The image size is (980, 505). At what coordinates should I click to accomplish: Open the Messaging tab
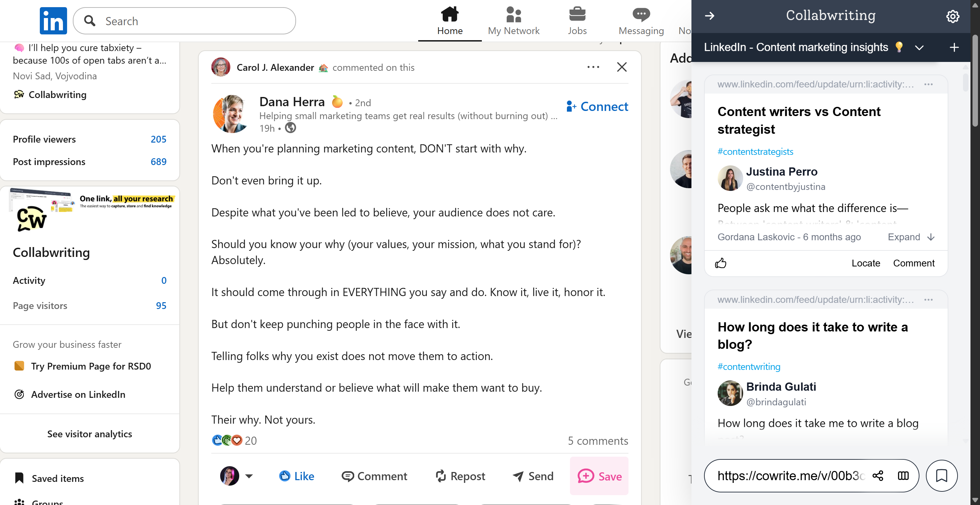tap(641, 21)
